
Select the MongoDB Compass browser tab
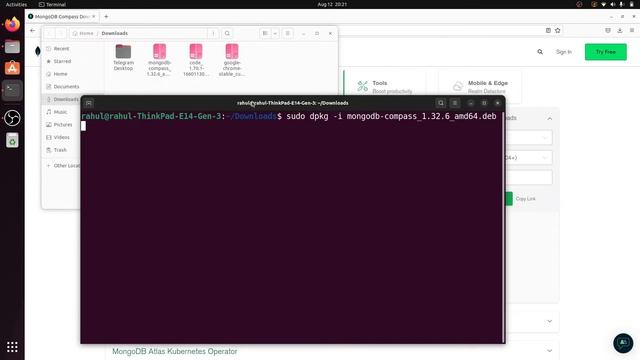tap(61, 17)
